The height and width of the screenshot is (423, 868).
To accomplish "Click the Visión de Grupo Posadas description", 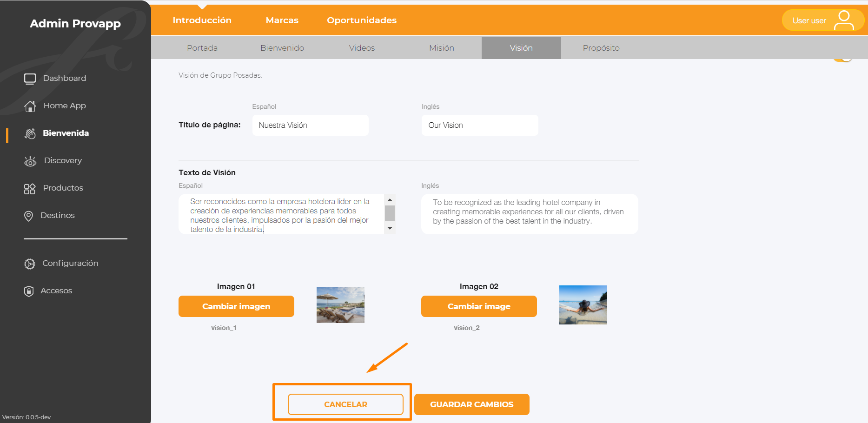I will pyautogui.click(x=220, y=75).
